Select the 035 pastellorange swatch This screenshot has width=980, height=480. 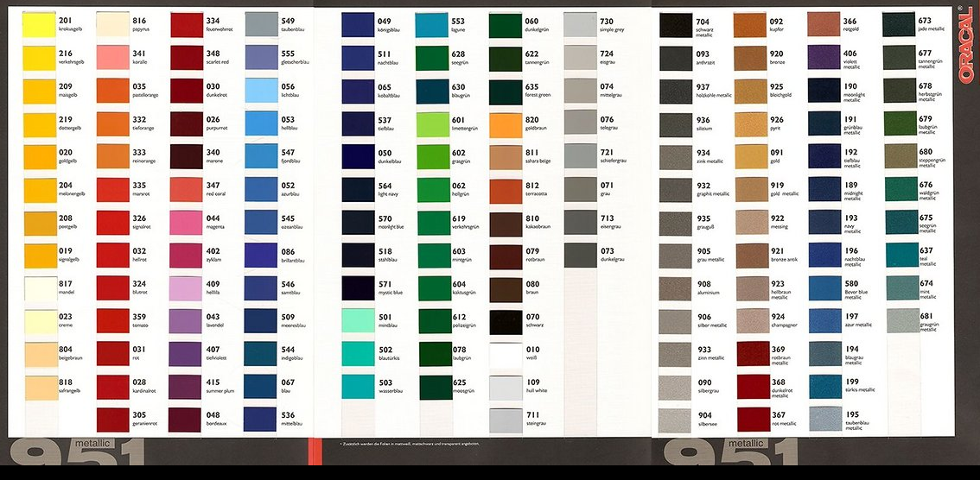pyautogui.click(x=112, y=91)
